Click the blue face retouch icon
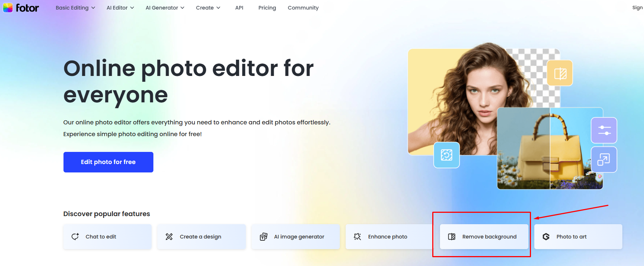The height and width of the screenshot is (266, 644). click(x=447, y=155)
